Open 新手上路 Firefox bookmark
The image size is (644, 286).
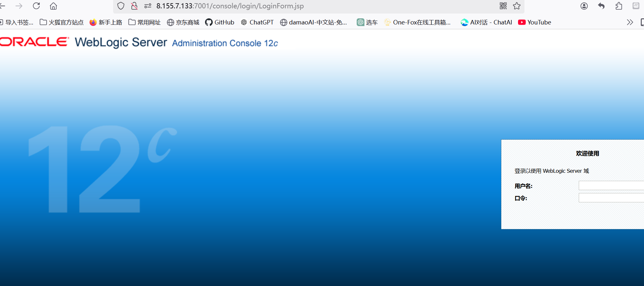[x=106, y=22]
